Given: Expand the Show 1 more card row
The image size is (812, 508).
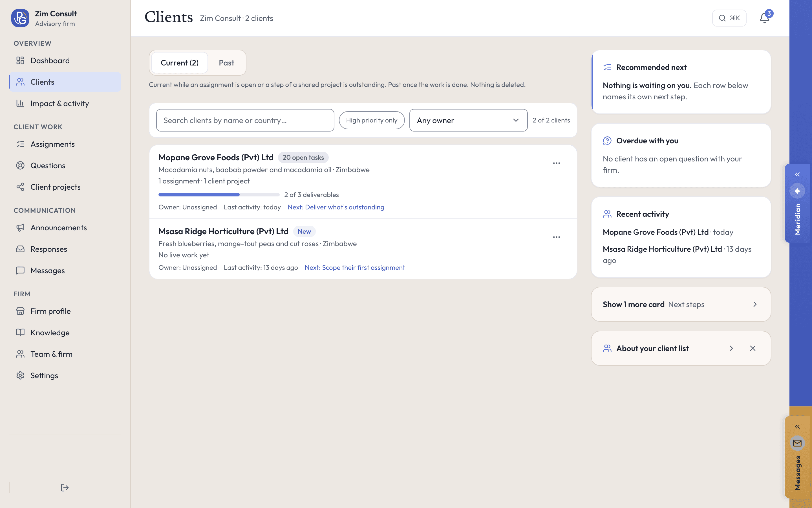Looking at the screenshot, I should click(x=681, y=305).
